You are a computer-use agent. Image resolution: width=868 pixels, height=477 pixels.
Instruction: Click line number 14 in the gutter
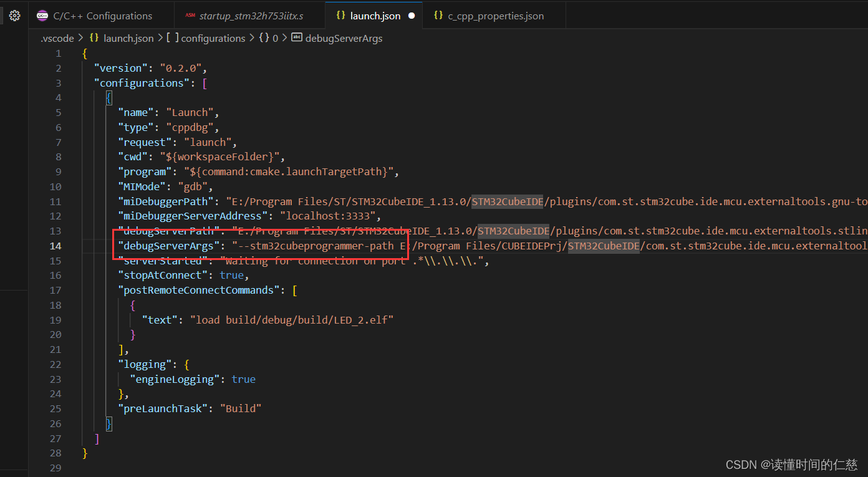pyautogui.click(x=55, y=246)
